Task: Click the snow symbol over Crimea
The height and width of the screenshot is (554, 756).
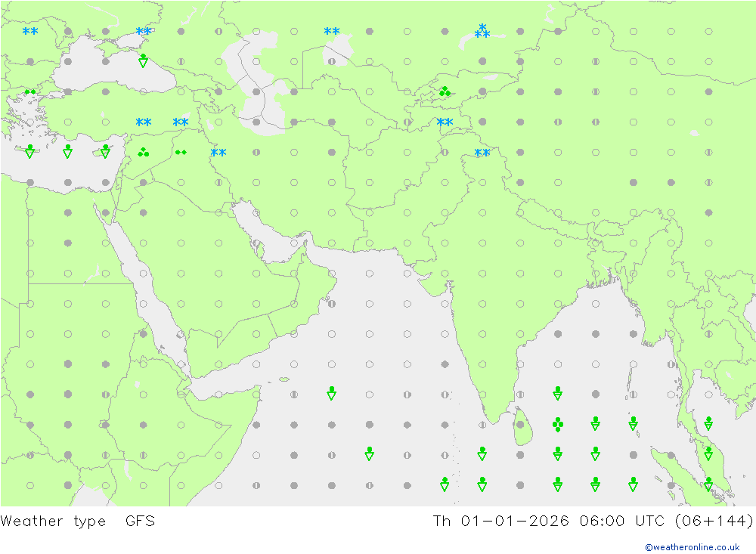Action: pos(143,31)
